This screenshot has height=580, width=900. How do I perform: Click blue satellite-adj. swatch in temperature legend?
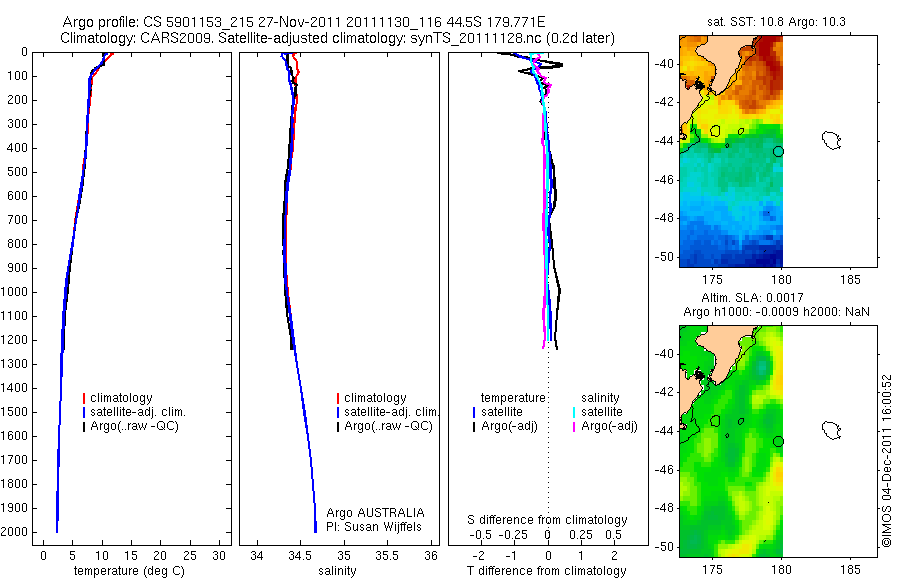(84, 412)
